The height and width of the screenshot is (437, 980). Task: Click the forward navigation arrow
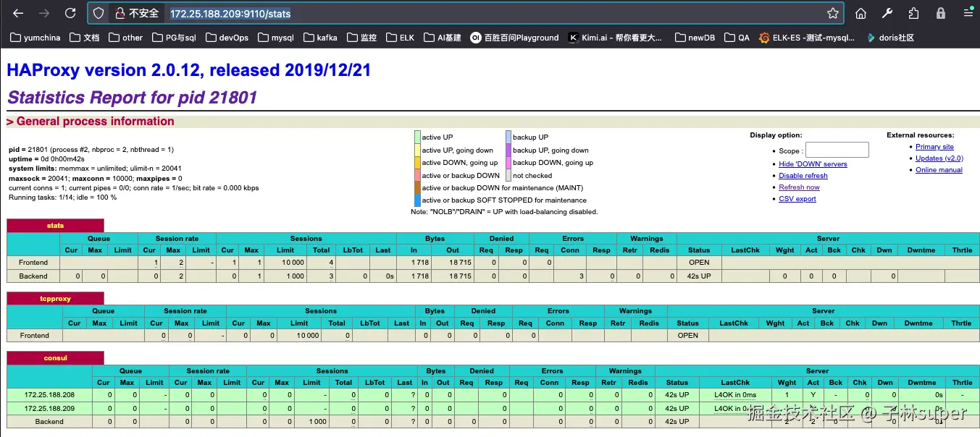click(44, 13)
